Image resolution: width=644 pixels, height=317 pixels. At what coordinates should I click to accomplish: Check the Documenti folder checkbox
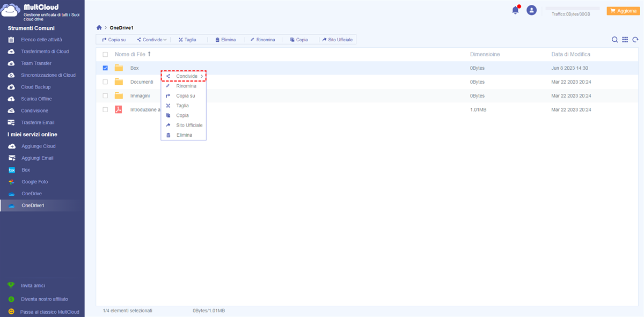click(105, 82)
